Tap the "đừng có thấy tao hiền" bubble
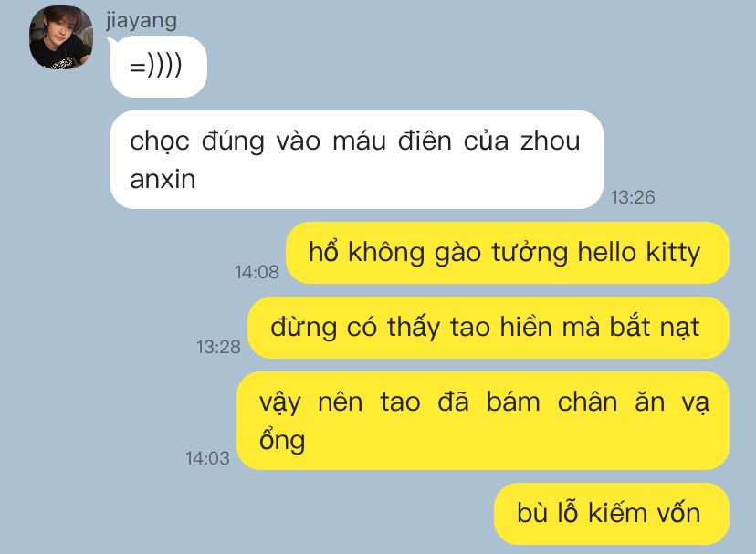 (488, 328)
